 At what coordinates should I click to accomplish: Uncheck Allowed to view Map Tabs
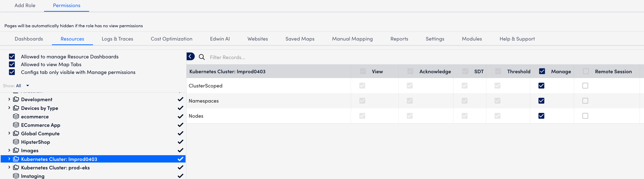[x=12, y=64]
